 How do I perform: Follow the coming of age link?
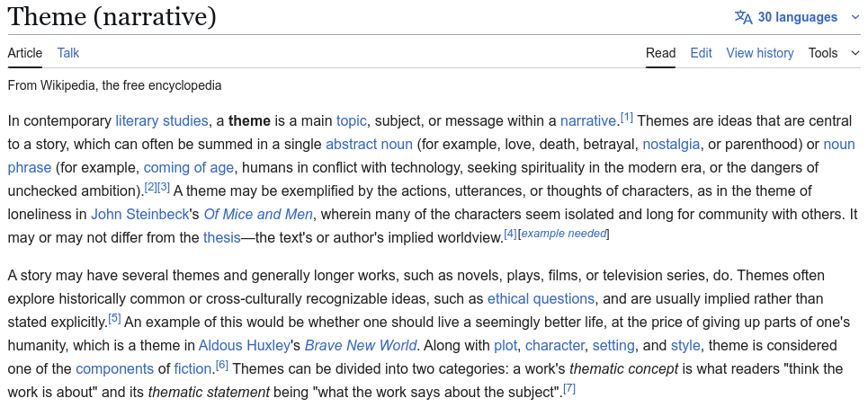pyautogui.click(x=189, y=168)
